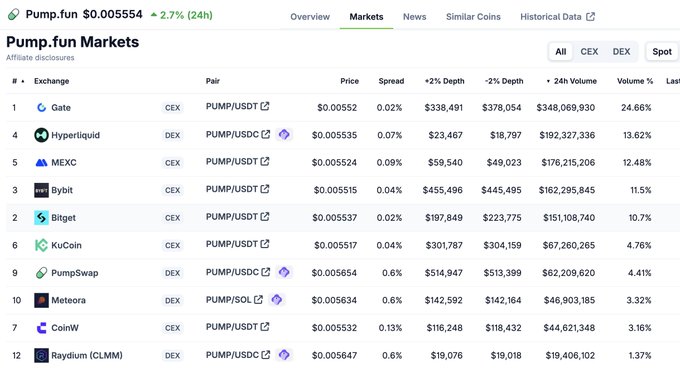Open the Gate PUMP/USDT pair link

(232, 106)
